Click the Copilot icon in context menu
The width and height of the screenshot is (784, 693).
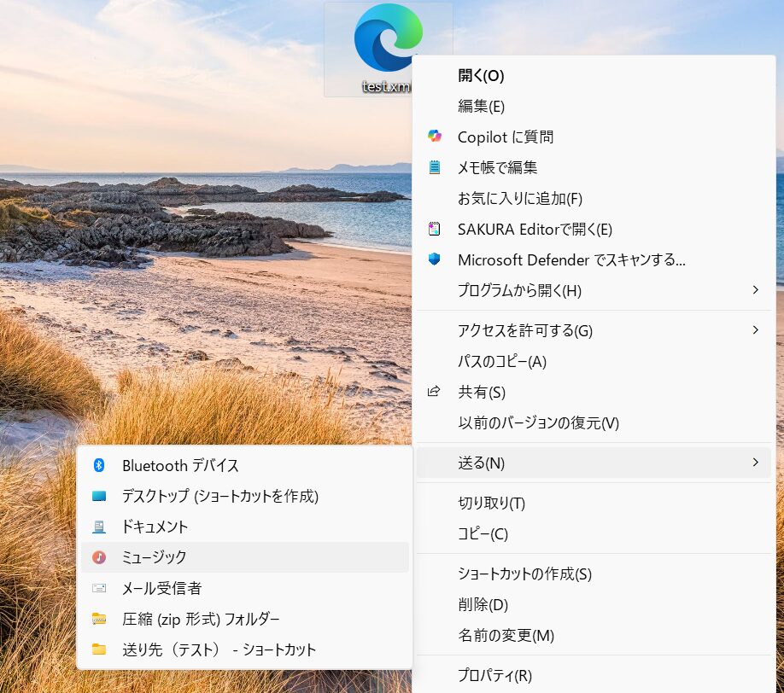435,136
